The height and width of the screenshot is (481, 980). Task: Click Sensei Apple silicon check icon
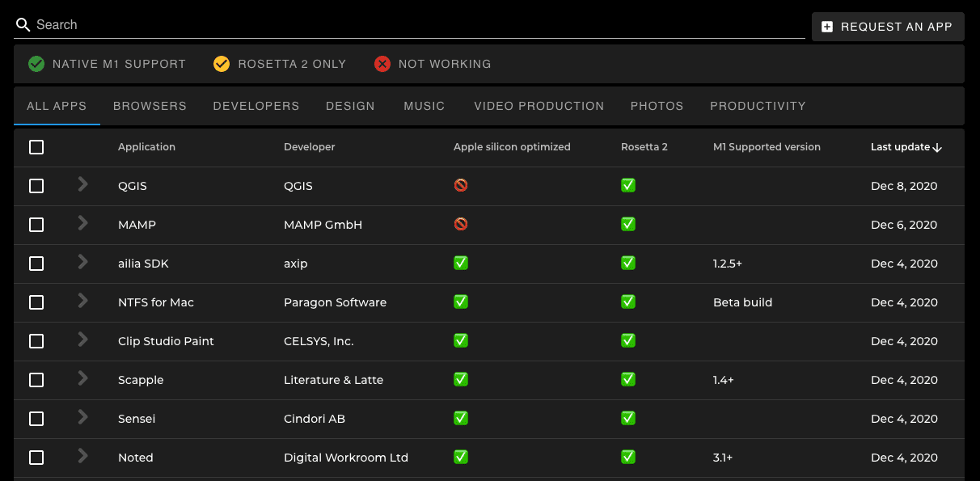click(x=461, y=418)
